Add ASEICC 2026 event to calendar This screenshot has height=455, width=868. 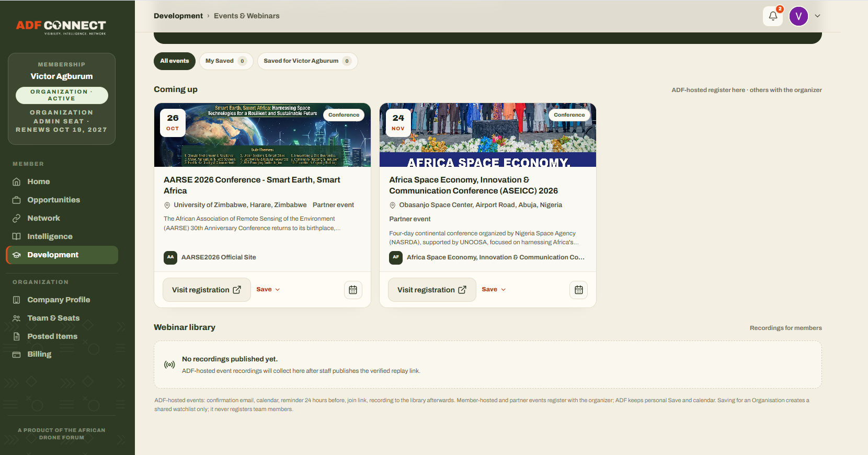pos(578,290)
